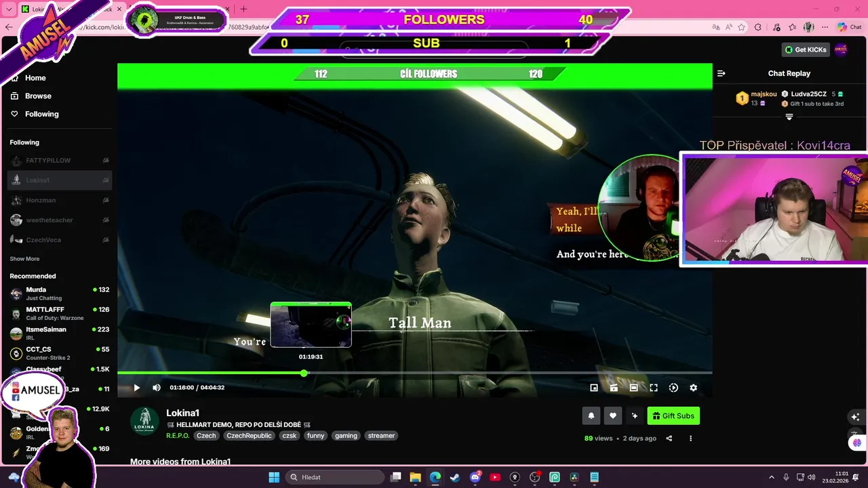868x488 pixels.
Task: Switch to theater mode
Action: pyautogui.click(x=633, y=388)
